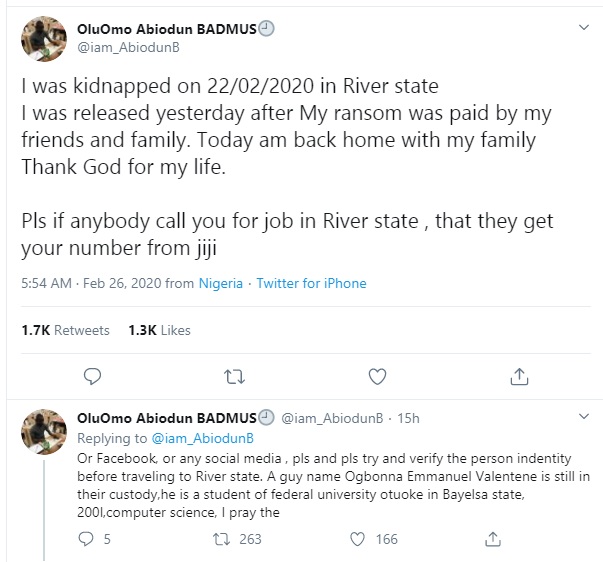
Task: Click the 5:54 AM Feb 26, 2020 timestamp
Action: coord(90,284)
